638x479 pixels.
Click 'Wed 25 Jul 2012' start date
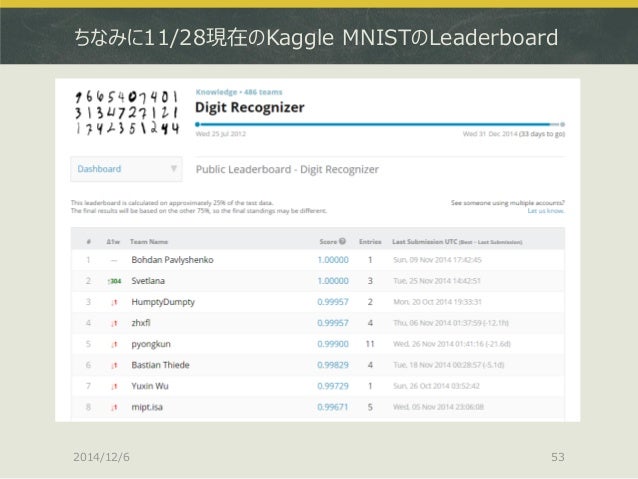coord(221,134)
